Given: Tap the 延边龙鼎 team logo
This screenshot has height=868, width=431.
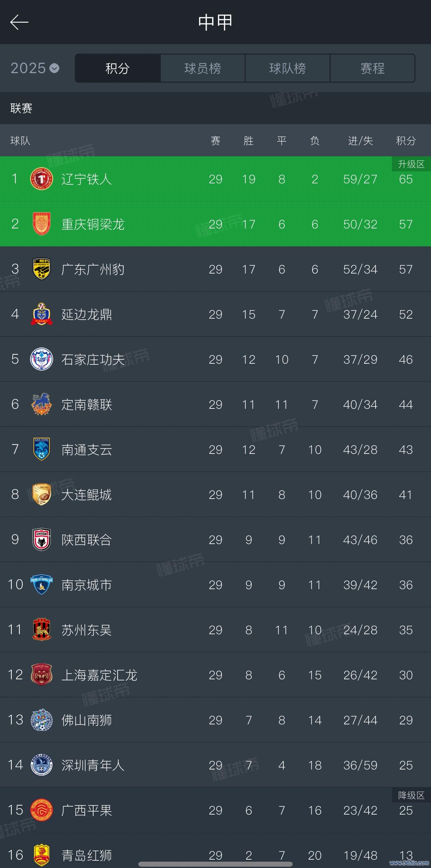Looking at the screenshot, I should pos(41,314).
